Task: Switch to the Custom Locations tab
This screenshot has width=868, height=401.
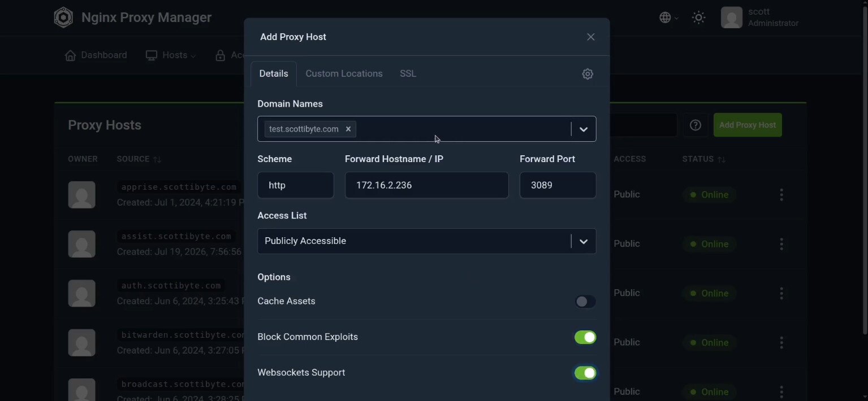Action: pos(344,73)
